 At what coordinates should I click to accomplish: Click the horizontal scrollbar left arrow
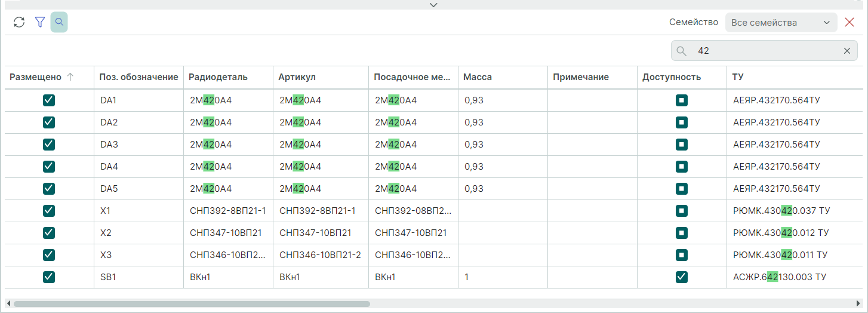8,303
